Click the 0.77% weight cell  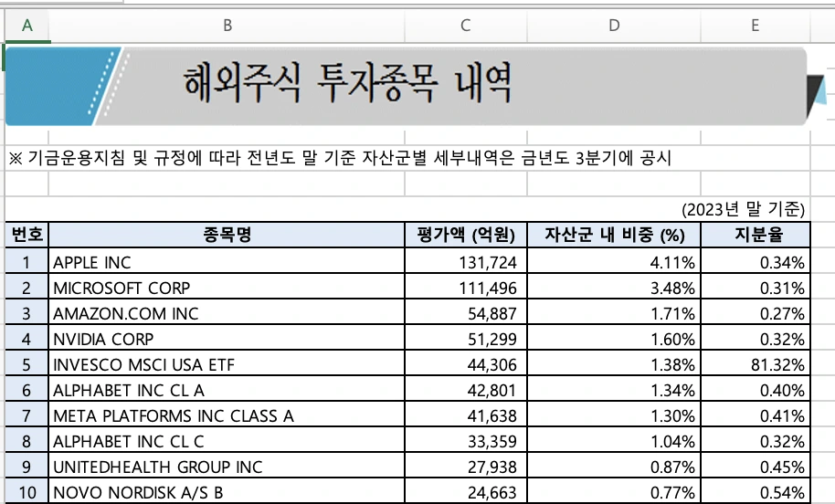coord(614,490)
